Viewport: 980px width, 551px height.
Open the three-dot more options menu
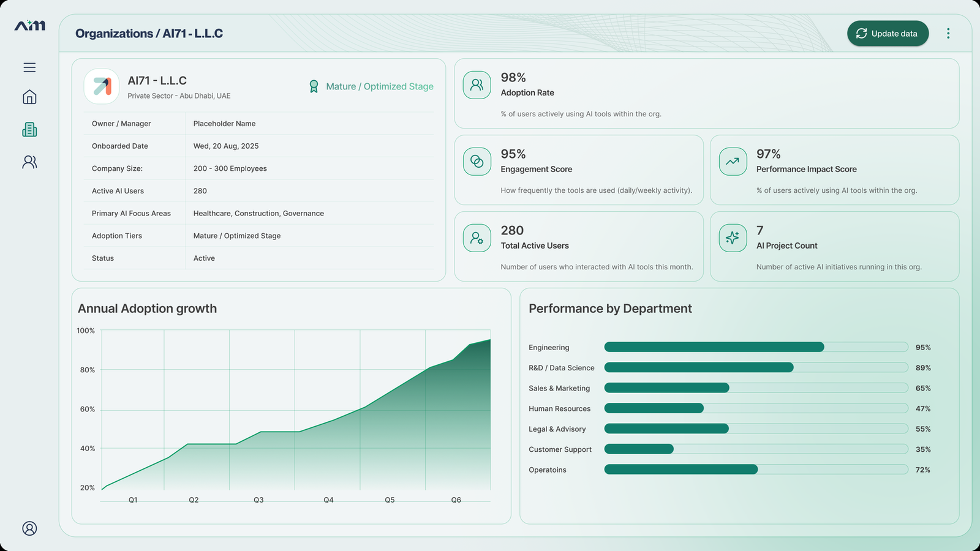(x=948, y=34)
